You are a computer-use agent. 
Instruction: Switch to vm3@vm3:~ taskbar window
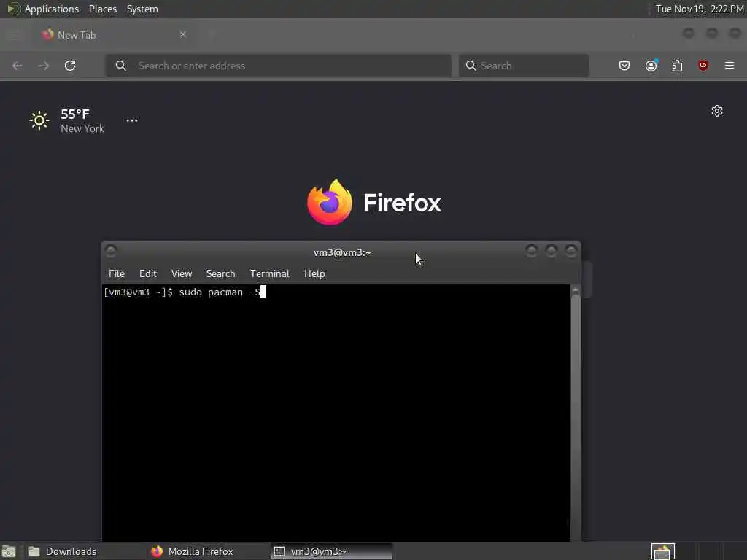click(332, 551)
